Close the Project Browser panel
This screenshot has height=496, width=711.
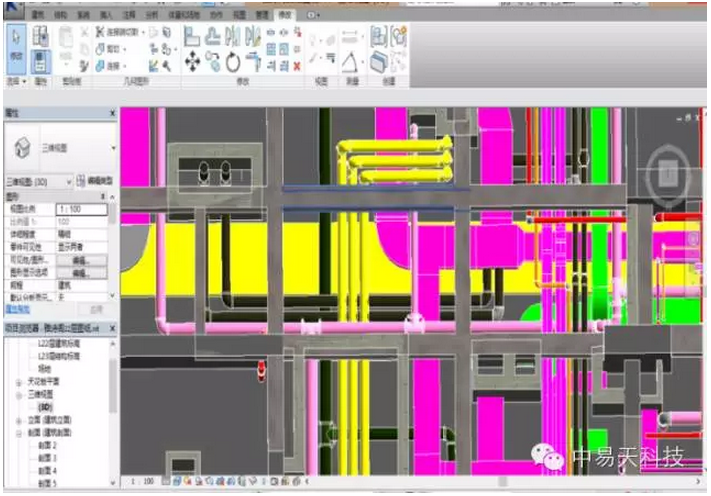(x=110, y=325)
